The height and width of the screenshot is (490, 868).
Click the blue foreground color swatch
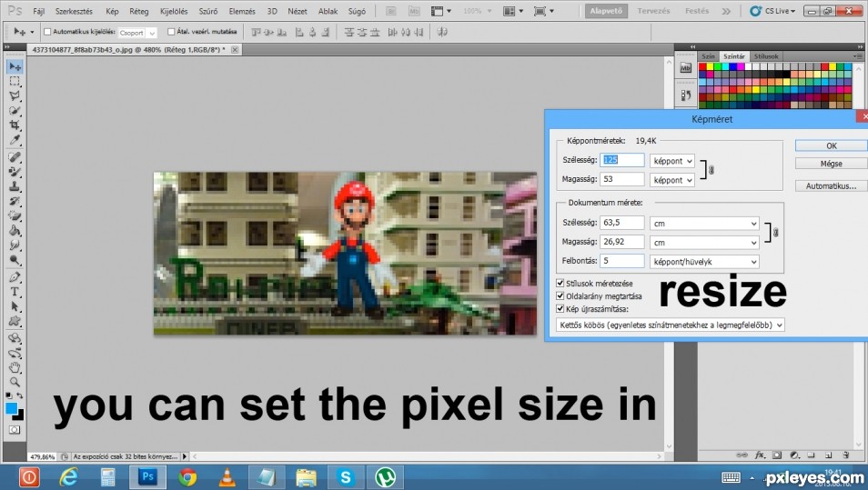pos(11,408)
